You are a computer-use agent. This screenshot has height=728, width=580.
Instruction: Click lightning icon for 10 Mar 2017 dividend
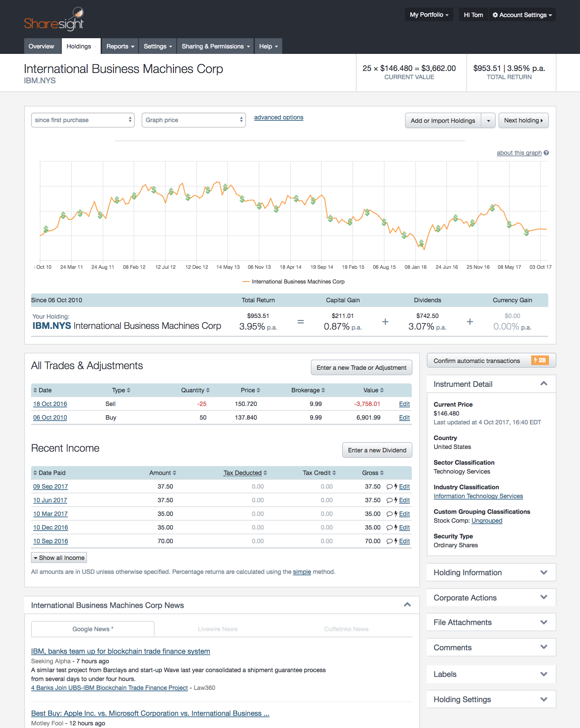pyautogui.click(x=396, y=514)
